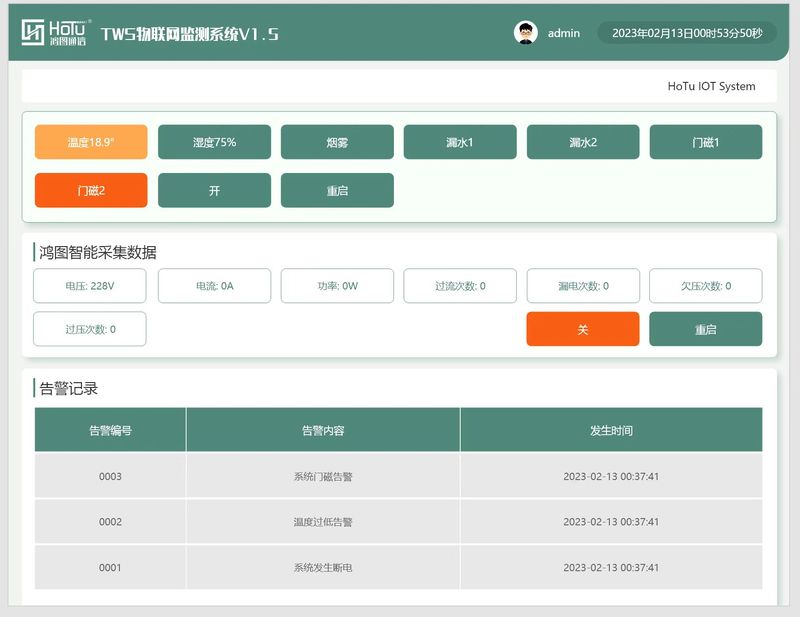Screen dimensions: 800x617
Task: Select the timestamp of alarm 0003
Action: pos(611,476)
